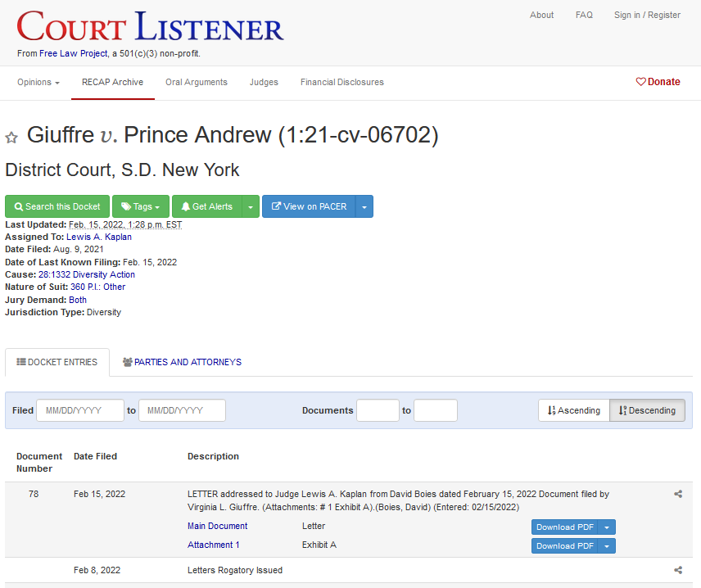
Task: Open the Opinions dropdown menu
Action: click(38, 82)
